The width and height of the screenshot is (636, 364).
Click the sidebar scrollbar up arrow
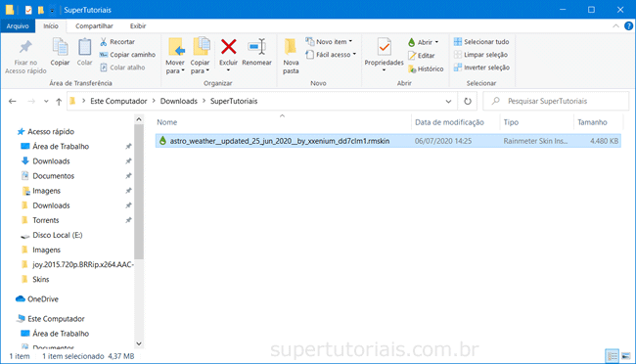(139, 119)
